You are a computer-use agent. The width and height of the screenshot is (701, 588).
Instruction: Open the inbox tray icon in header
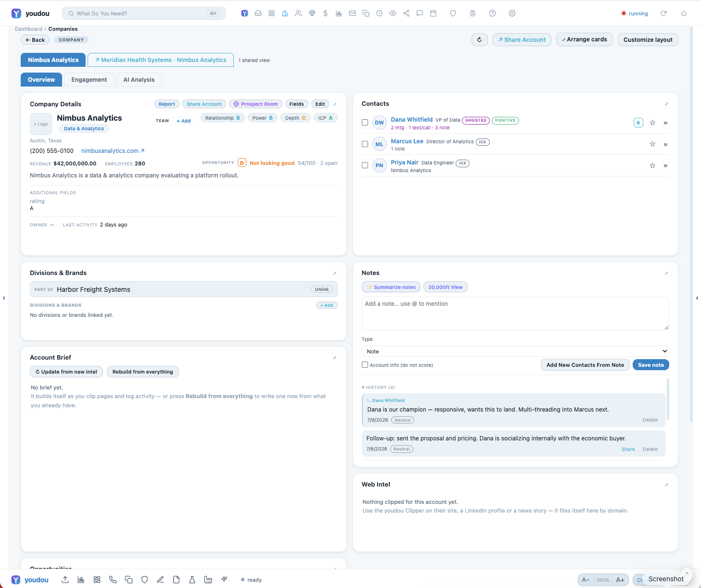pyautogui.click(x=258, y=13)
